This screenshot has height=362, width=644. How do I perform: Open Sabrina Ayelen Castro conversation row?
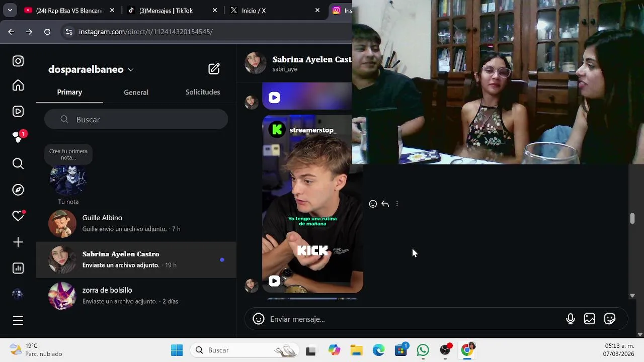[136, 259]
